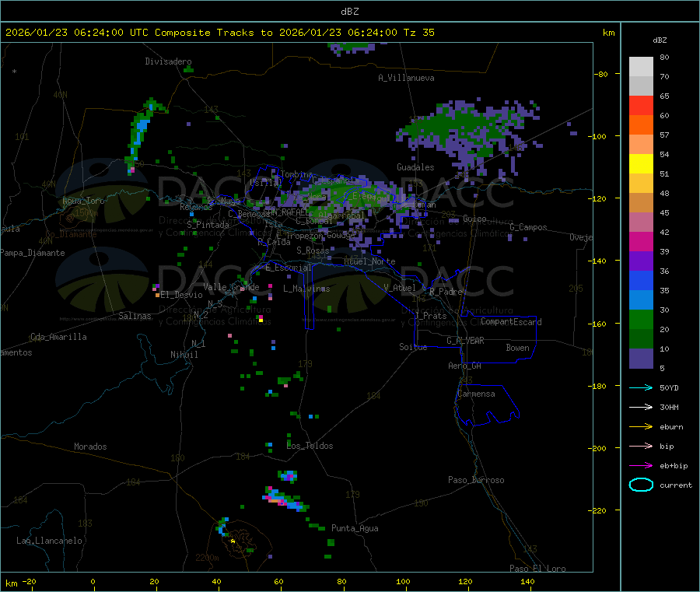Screen dimensions: 700x592
Task: Click the 'Carmensa' map label
Action: pos(476,394)
